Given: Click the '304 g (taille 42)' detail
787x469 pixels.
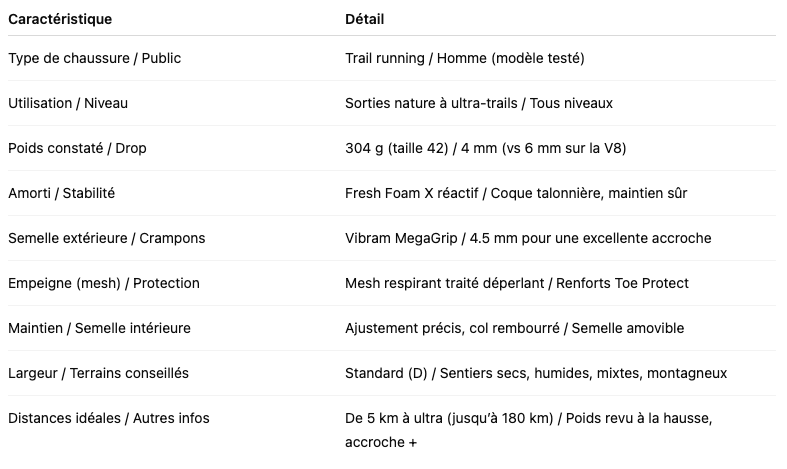Looking at the screenshot, I should (397, 149).
